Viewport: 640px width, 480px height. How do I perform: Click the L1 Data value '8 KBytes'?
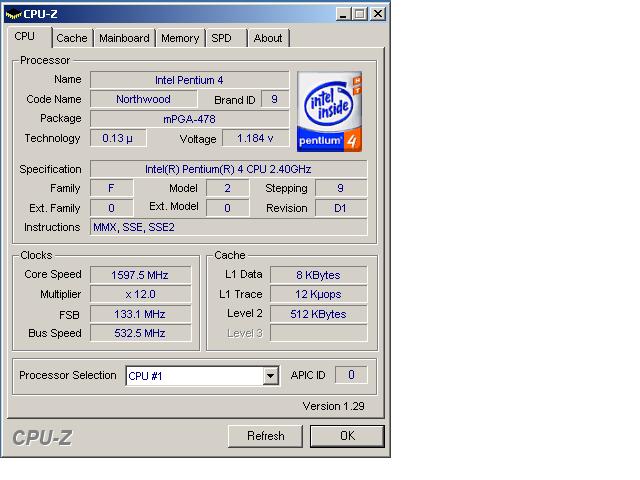click(x=318, y=275)
